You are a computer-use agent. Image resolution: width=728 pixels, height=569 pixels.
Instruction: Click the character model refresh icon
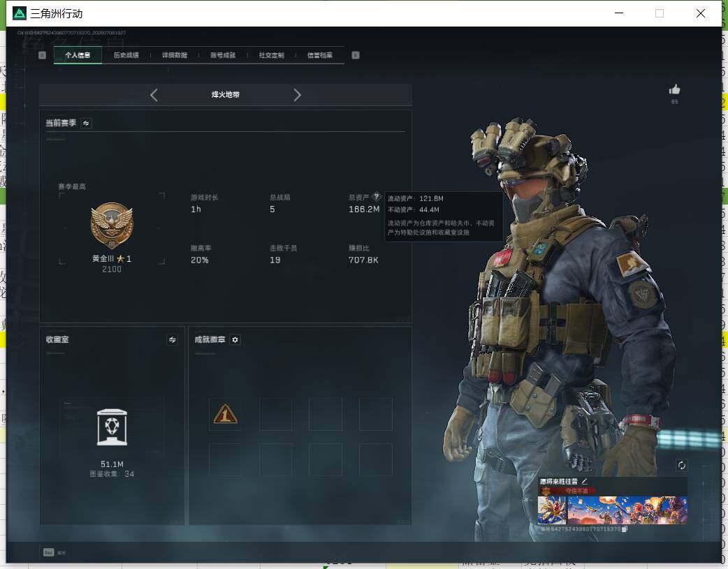point(682,465)
